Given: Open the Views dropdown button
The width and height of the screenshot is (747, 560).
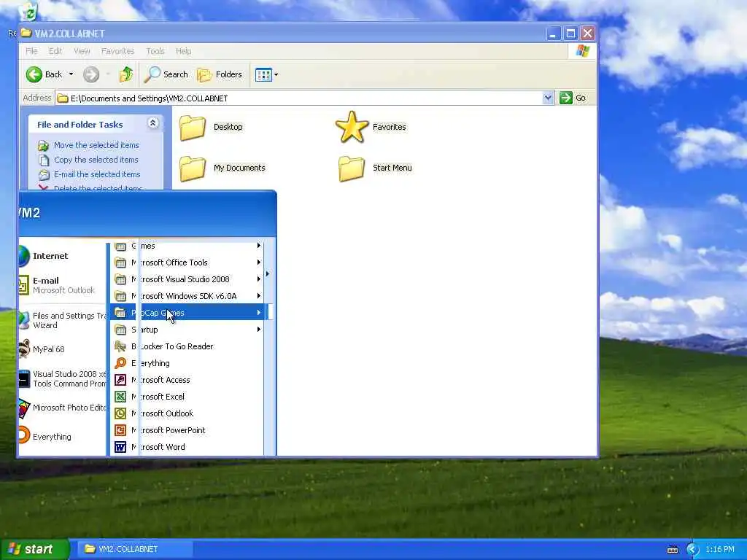Looking at the screenshot, I should pyautogui.click(x=266, y=74).
